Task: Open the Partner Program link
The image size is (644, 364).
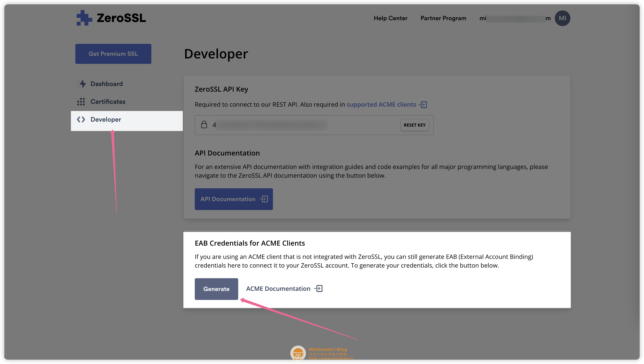Action: coord(443,18)
